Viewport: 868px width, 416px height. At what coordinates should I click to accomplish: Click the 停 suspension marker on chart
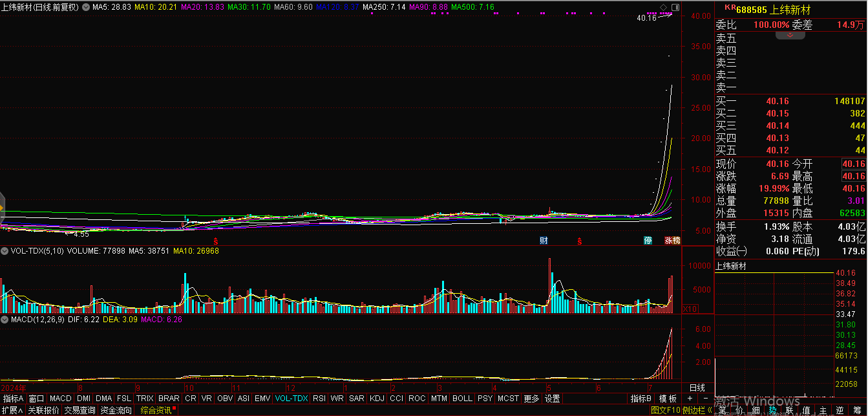(648, 241)
